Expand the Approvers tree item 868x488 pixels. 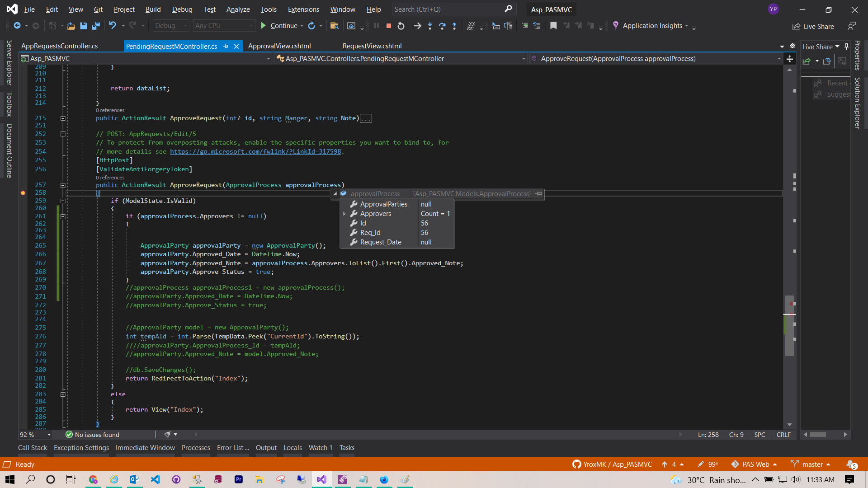pos(344,213)
